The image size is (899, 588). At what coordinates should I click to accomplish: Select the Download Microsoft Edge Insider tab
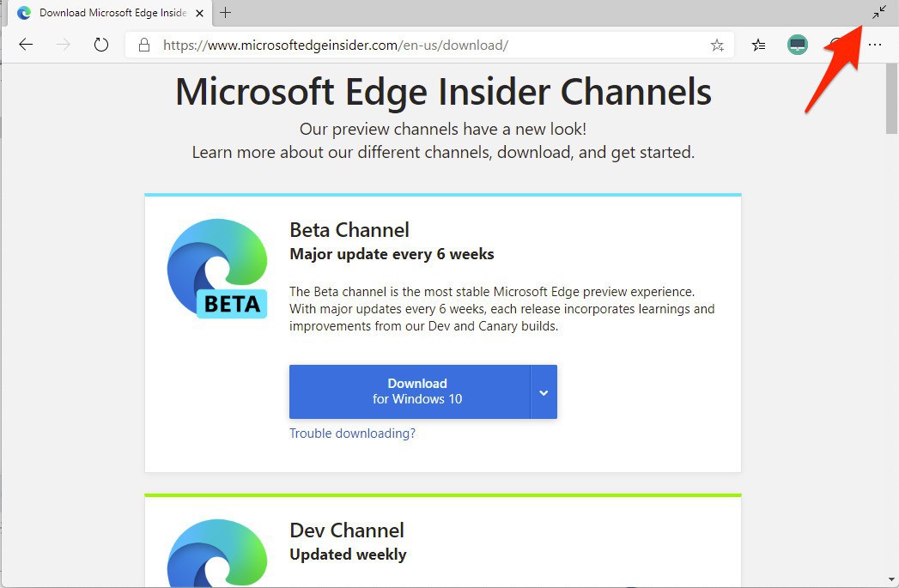coord(110,13)
